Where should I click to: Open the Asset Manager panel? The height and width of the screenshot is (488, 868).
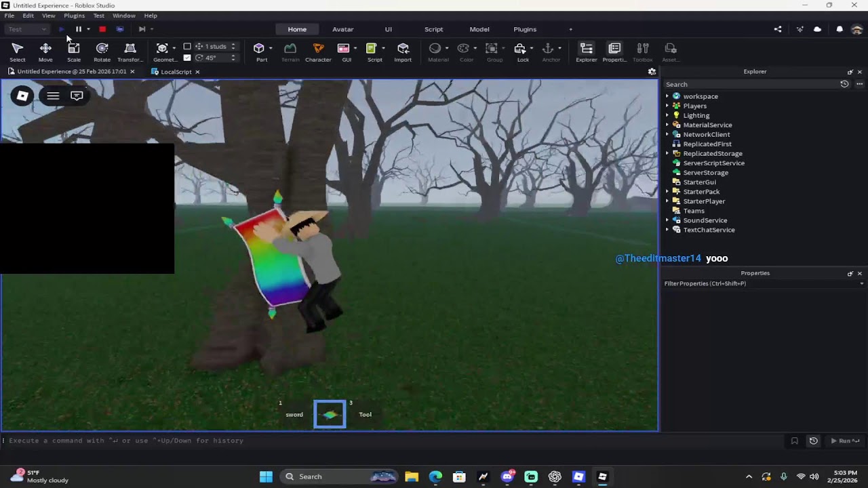coord(671,52)
